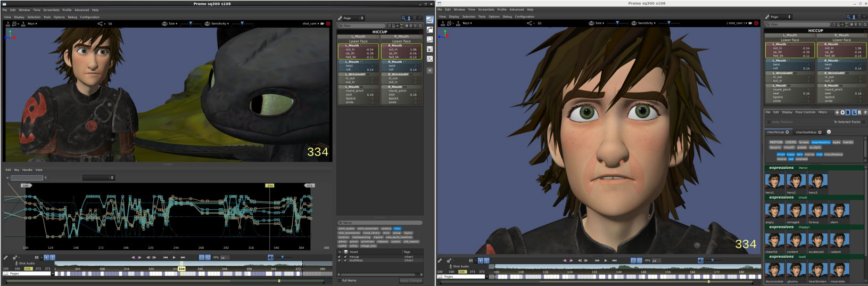
Task: Pick the cheerful expression pose thumbnail
Action: click(774, 240)
